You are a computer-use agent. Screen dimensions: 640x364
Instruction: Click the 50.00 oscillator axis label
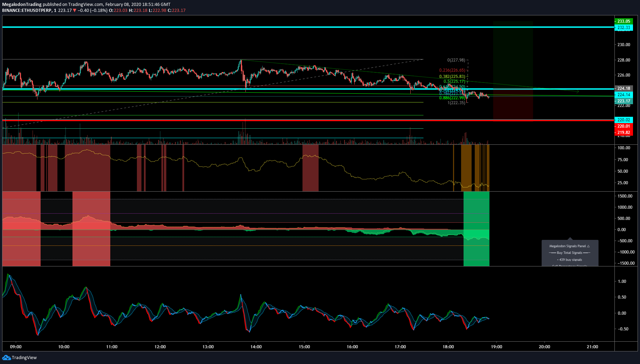(623, 171)
